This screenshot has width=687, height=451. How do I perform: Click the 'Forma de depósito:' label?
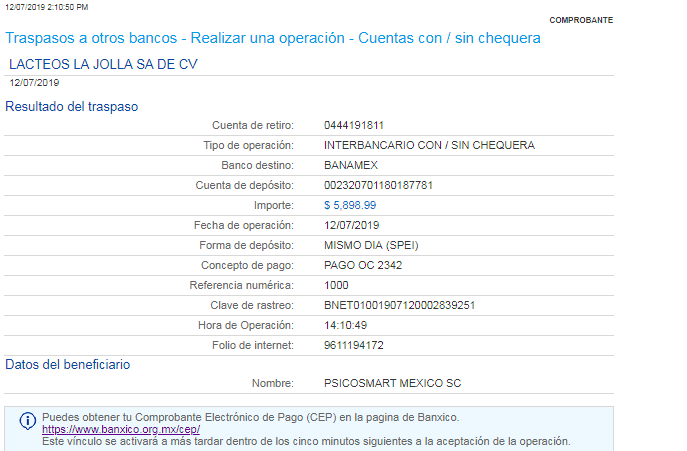(246, 245)
